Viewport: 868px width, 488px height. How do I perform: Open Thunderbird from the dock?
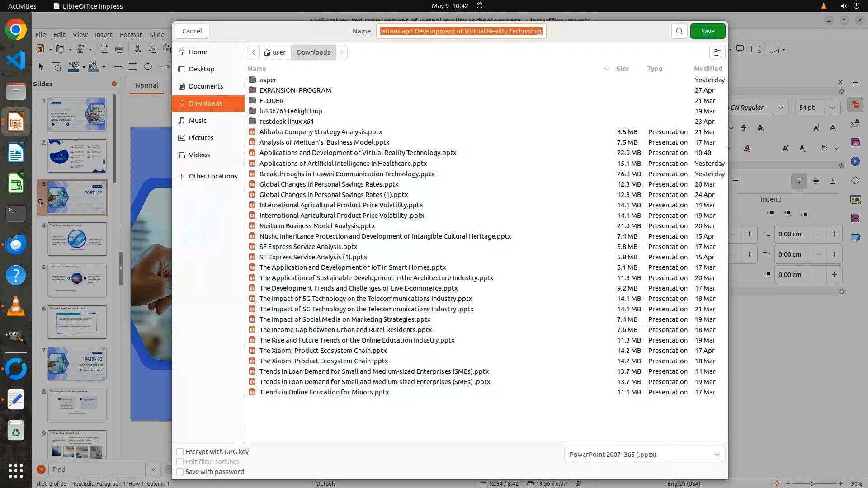[x=16, y=244]
